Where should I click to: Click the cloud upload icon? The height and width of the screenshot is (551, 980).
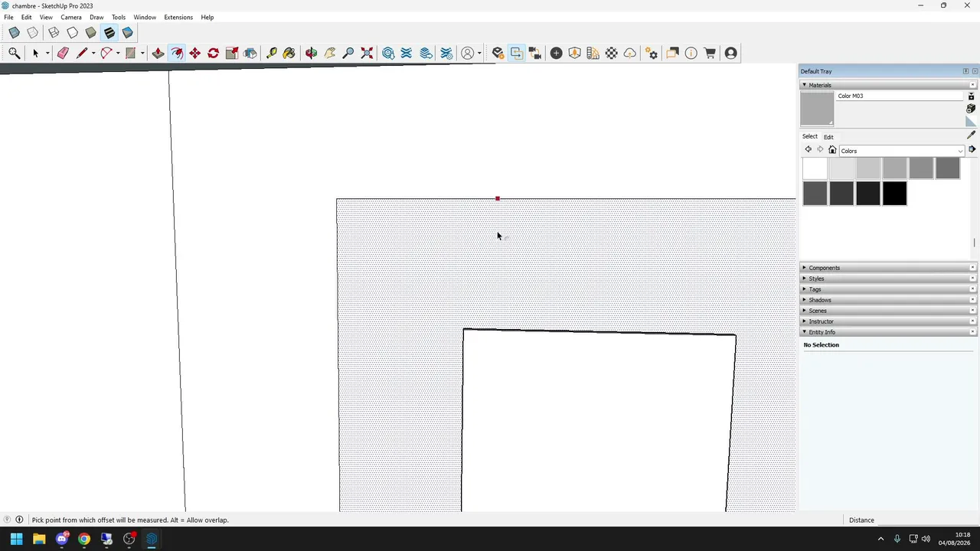pos(630,53)
